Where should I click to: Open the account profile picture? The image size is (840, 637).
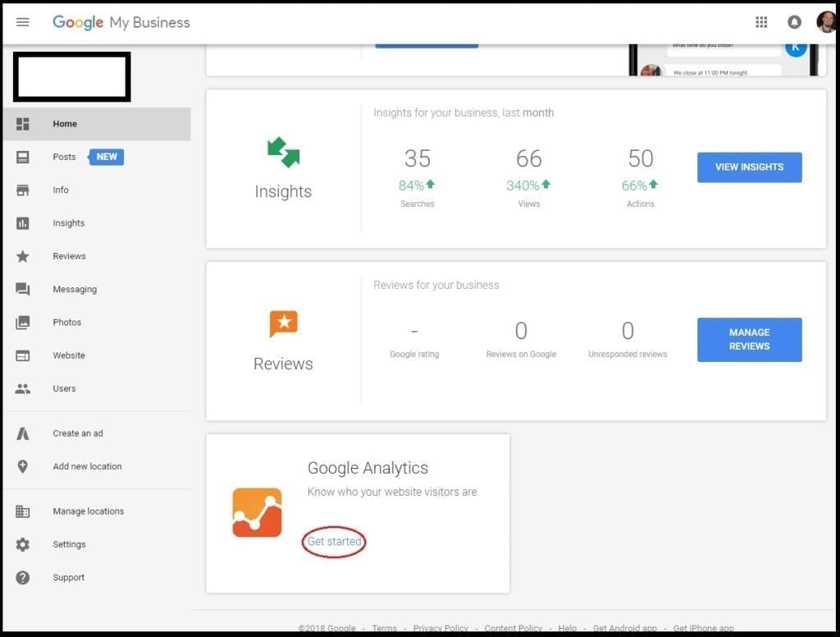point(827,22)
